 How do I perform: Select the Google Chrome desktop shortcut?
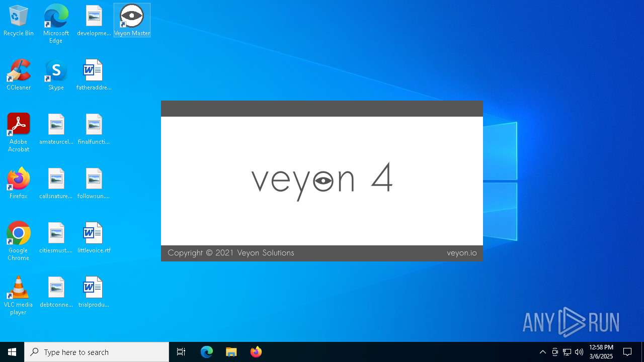point(19,241)
